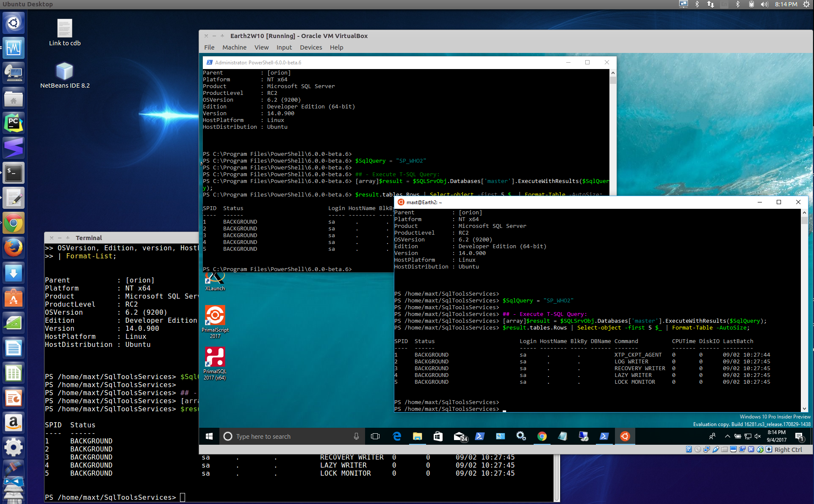Open the VirtualBox Machine menu

(x=234, y=47)
